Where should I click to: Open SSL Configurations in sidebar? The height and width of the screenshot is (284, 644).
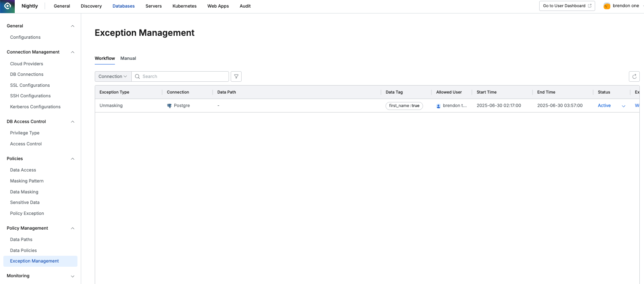pos(30,85)
